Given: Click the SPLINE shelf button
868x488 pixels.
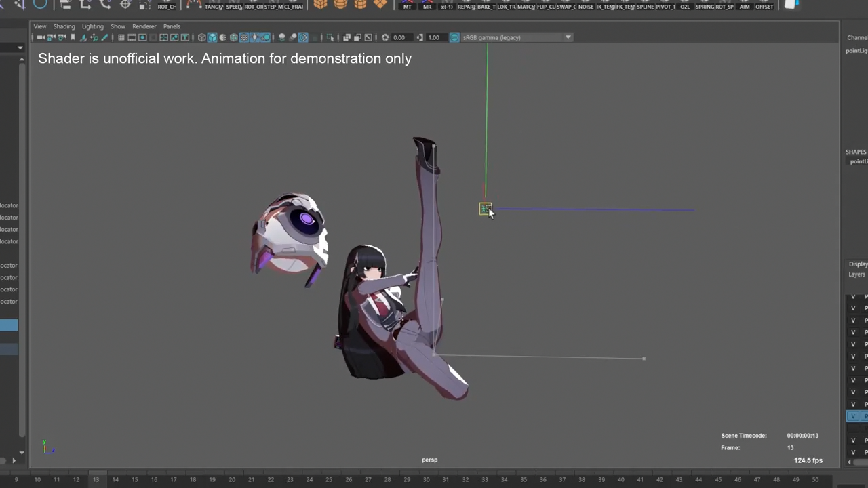Looking at the screenshot, I should (x=645, y=5).
